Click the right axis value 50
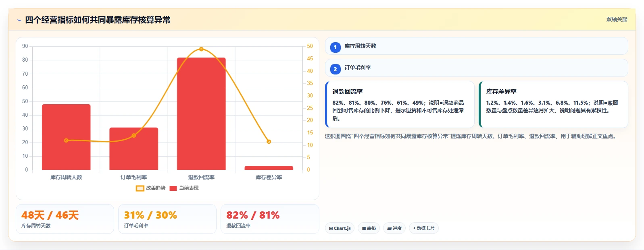The image size is (644, 250). tap(310, 46)
